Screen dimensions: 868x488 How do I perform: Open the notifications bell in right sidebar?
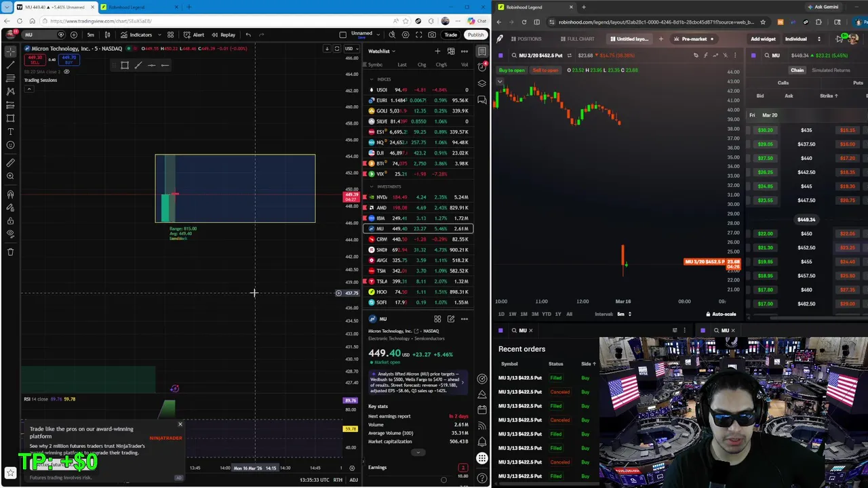coord(481,442)
